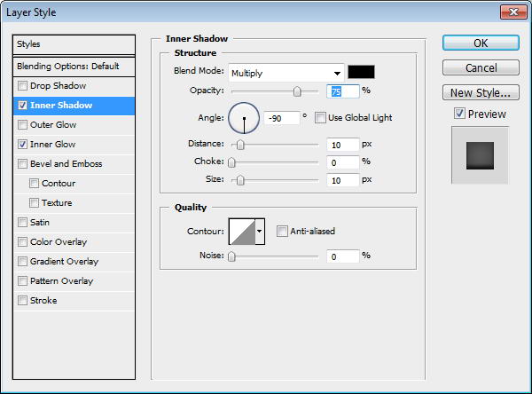The image size is (532, 394).
Task: Select Blending Options: Default entry
Action: click(74, 67)
